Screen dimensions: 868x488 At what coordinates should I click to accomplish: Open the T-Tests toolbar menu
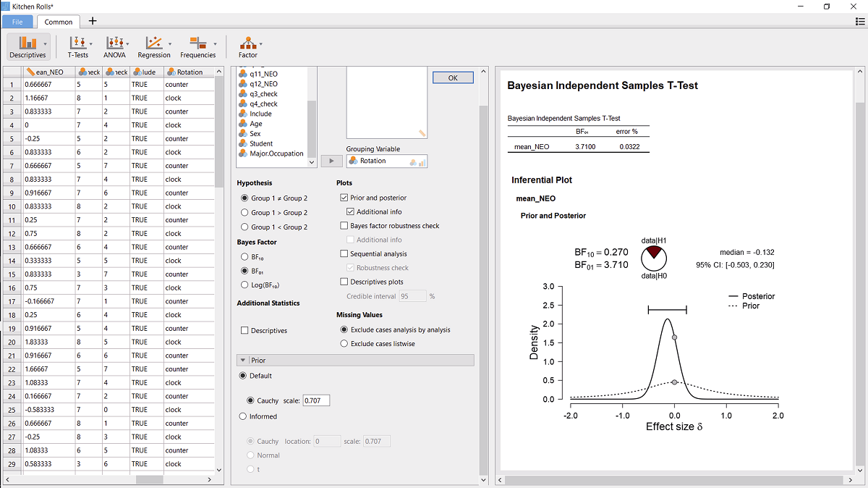click(77, 46)
